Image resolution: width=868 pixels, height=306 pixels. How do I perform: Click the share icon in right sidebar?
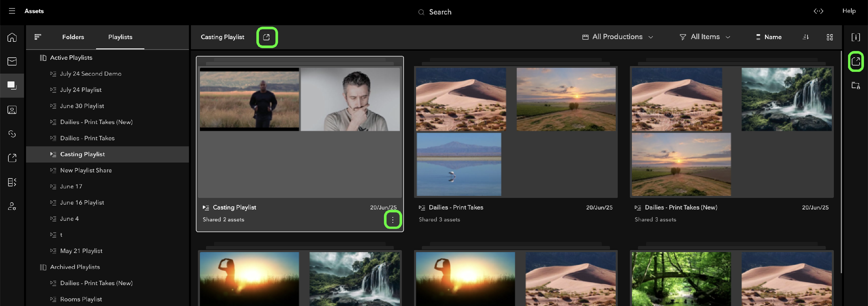pos(856,61)
